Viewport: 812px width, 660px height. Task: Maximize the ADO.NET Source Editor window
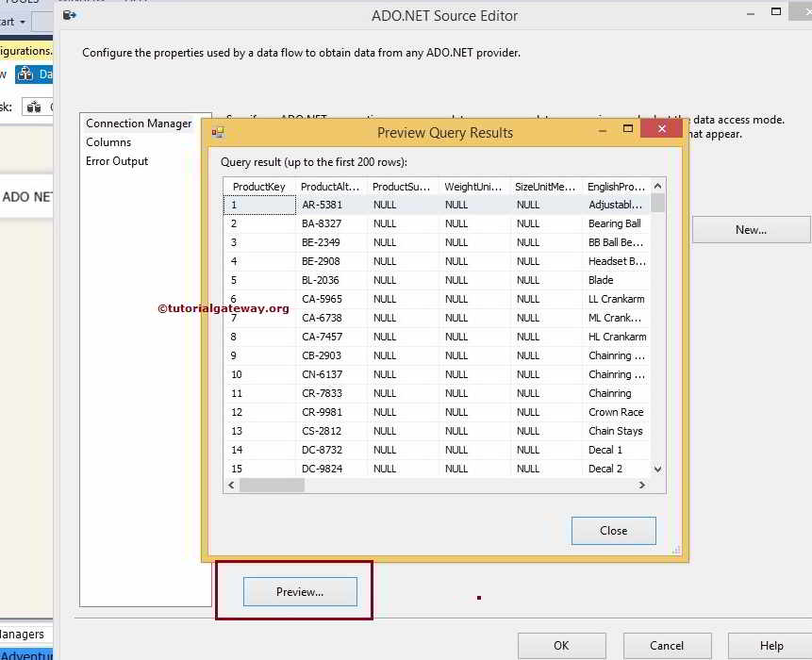click(776, 11)
